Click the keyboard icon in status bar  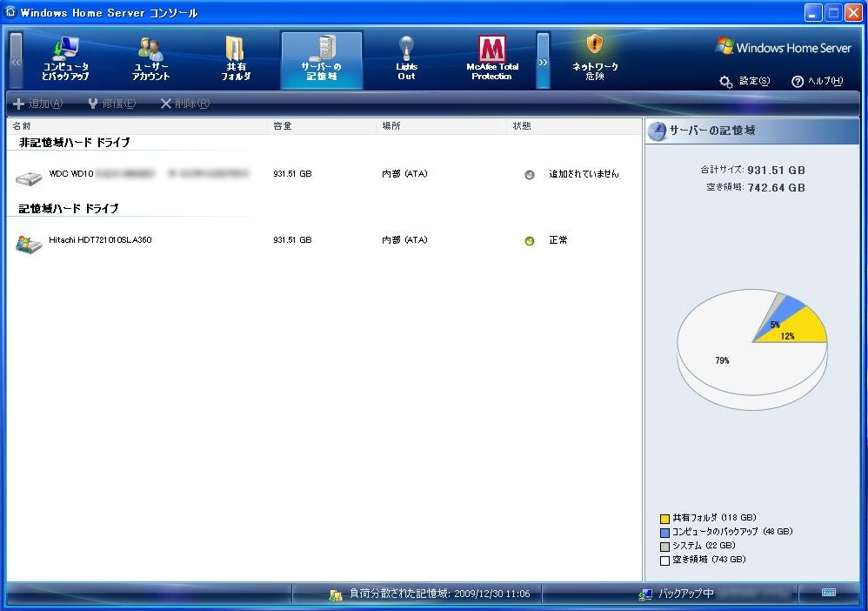click(829, 592)
